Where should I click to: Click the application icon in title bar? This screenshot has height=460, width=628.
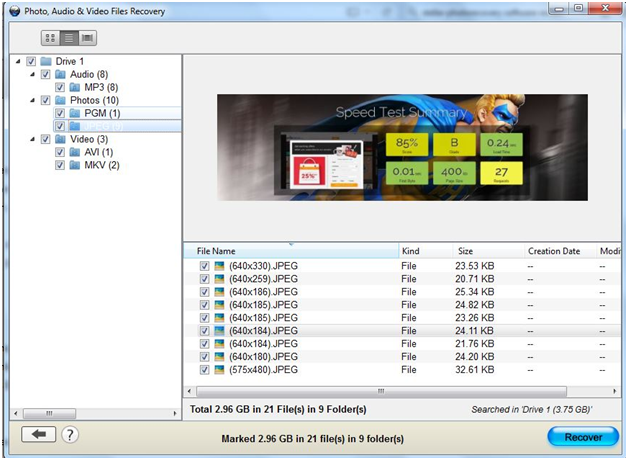15,11
